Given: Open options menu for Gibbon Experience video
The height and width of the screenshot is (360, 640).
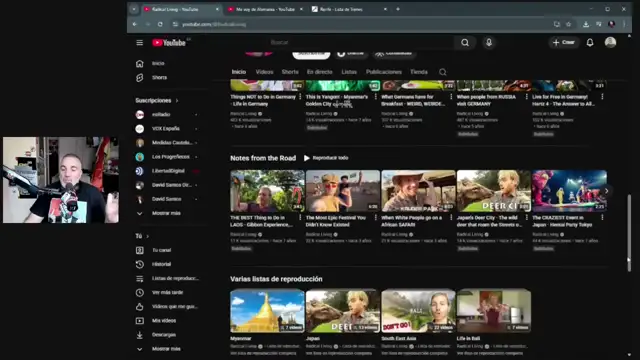Looking at the screenshot, I should (x=300, y=218).
